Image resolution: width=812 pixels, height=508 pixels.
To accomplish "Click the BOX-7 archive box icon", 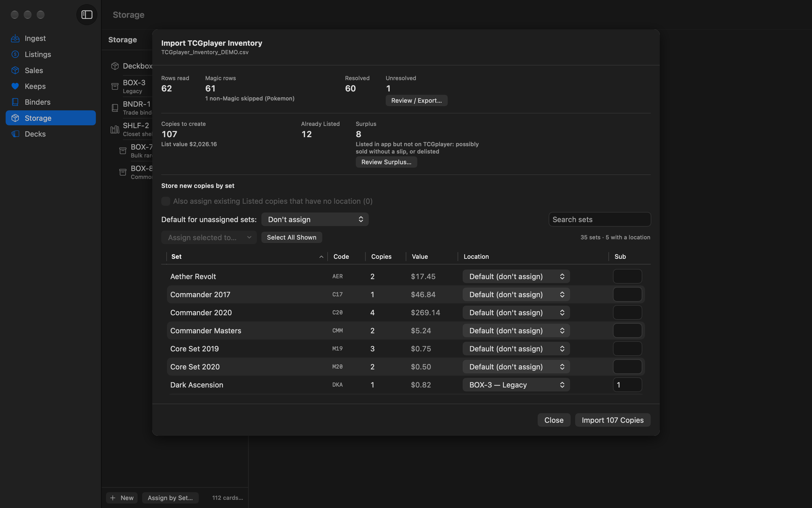I will pyautogui.click(x=123, y=151).
